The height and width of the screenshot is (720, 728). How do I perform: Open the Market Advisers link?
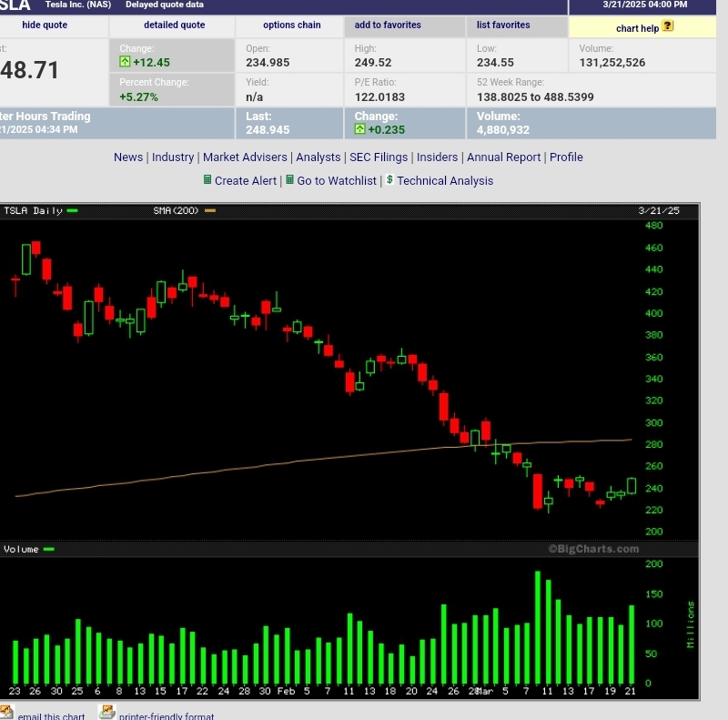tap(245, 157)
